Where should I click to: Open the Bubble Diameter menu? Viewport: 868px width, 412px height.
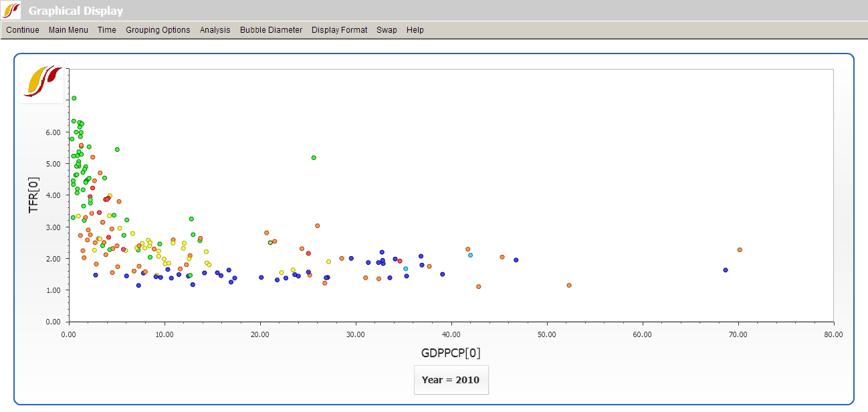pos(270,29)
